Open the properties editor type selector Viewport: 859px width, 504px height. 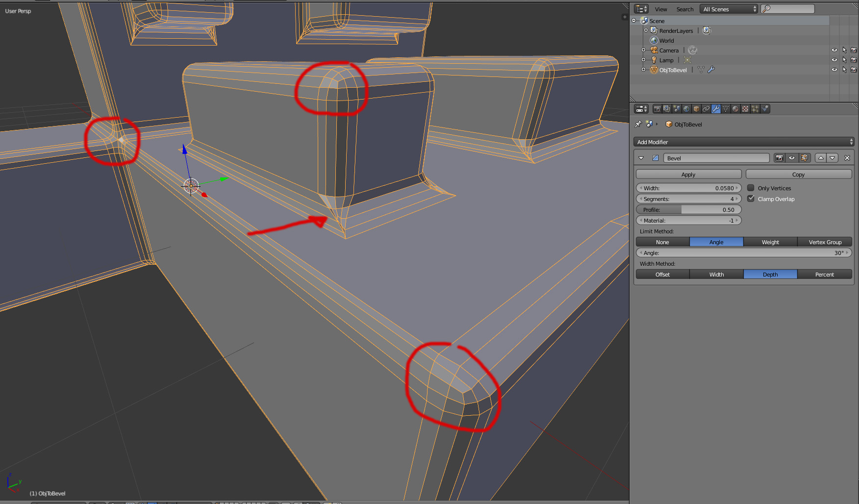641,109
